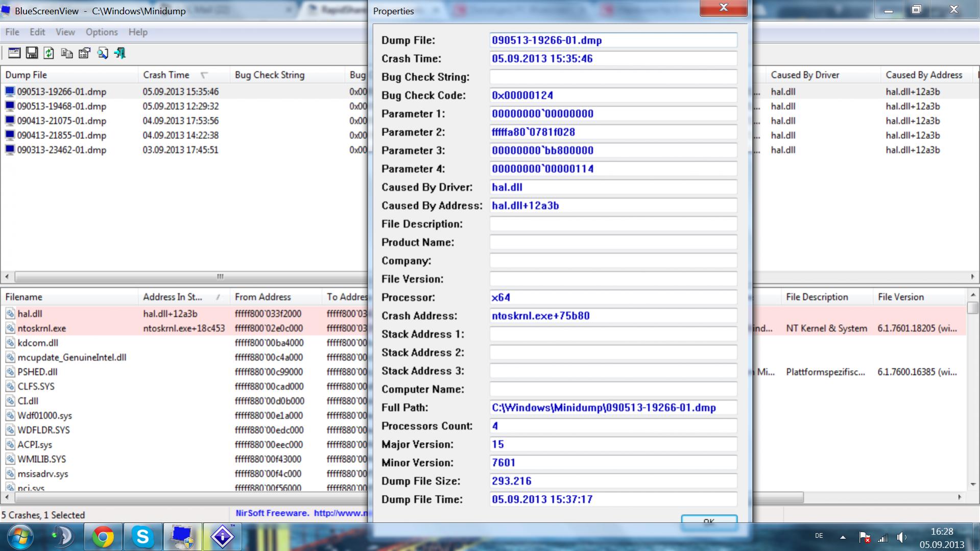980x551 pixels.
Task: Click the Dump File field in Properties
Action: [x=613, y=40]
